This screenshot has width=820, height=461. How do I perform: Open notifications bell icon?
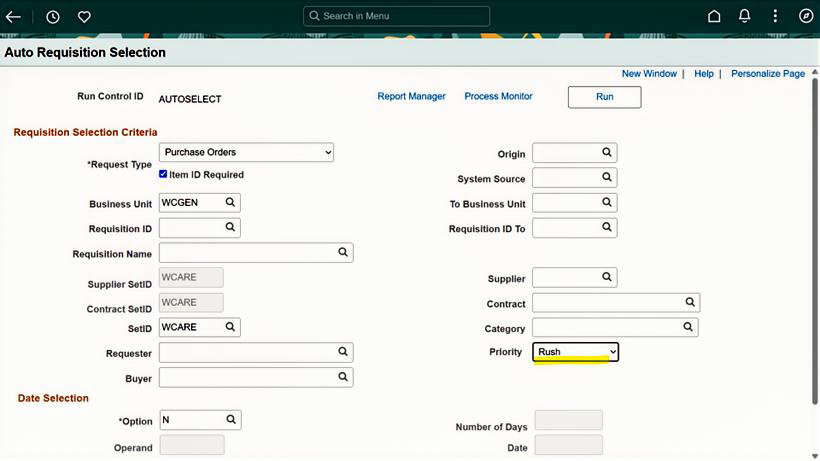click(744, 17)
